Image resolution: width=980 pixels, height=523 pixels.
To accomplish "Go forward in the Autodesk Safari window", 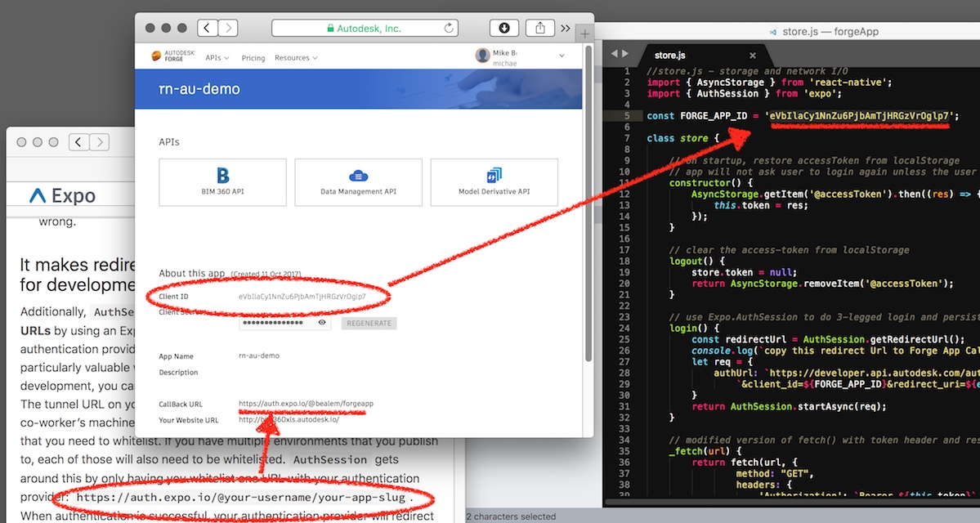I will pos(228,28).
